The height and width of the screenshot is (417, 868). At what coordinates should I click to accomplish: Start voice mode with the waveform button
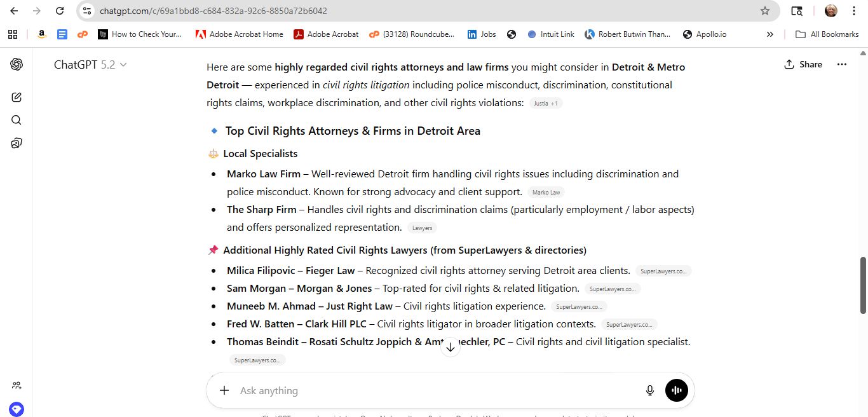(677, 390)
